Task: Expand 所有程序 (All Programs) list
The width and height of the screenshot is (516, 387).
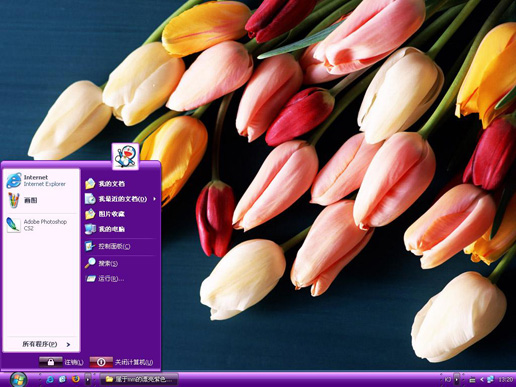Action: pos(46,344)
